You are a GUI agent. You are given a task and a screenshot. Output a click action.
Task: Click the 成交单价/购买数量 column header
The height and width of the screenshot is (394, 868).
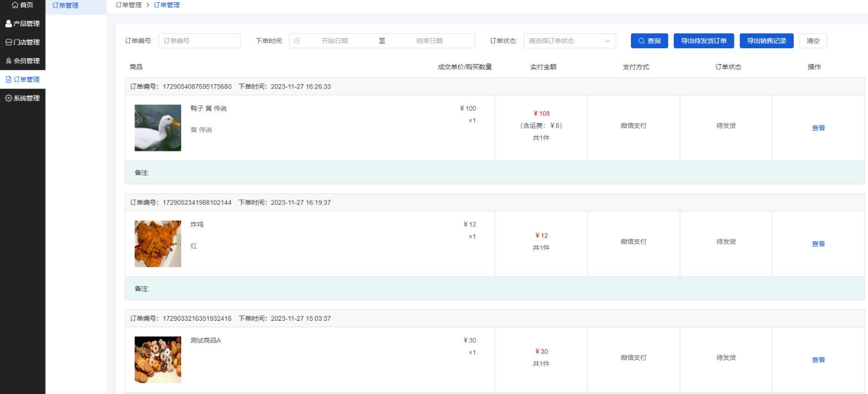[465, 67]
